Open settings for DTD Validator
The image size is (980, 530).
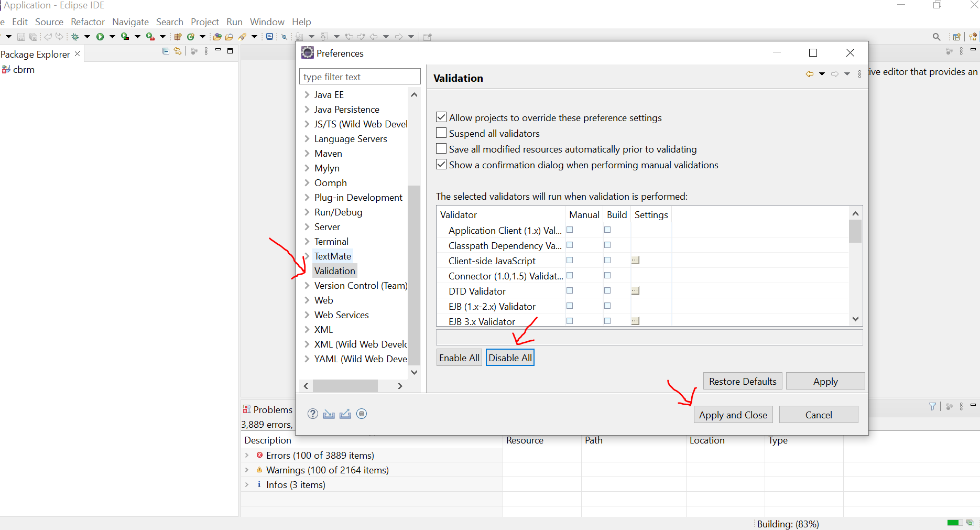pos(635,291)
